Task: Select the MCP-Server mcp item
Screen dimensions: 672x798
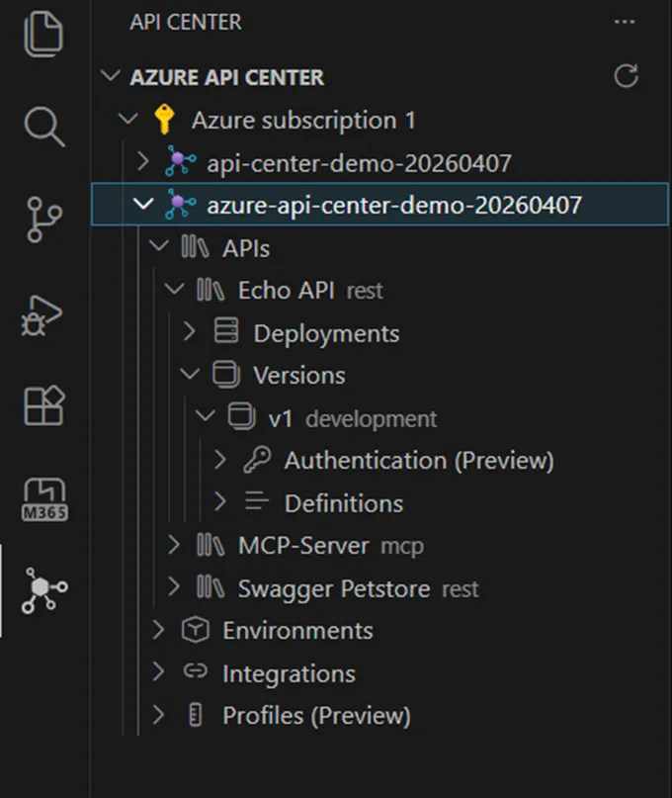Action: click(302, 545)
